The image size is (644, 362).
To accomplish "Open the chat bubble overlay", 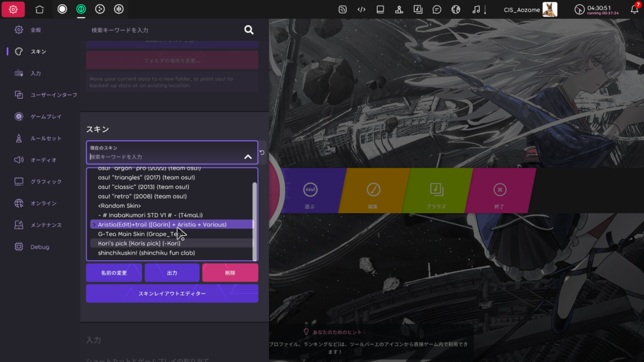I will click(x=437, y=9).
